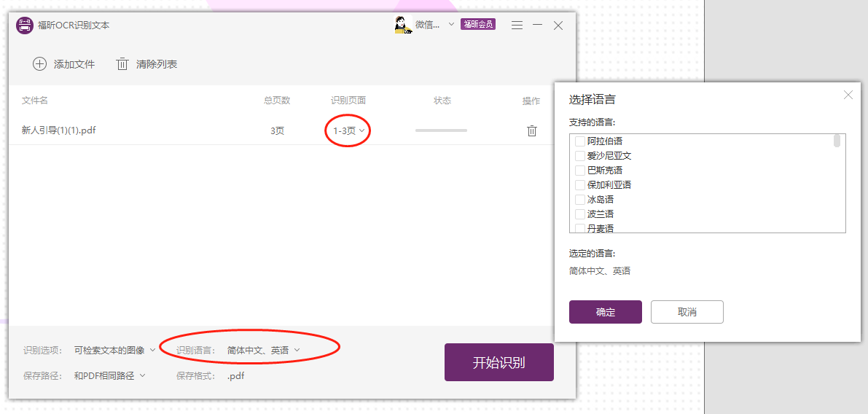Image resolution: width=868 pixels, height=414 pixels.
Task: Expand the 微信 account dropdown arrow
Action: point(451,24)
